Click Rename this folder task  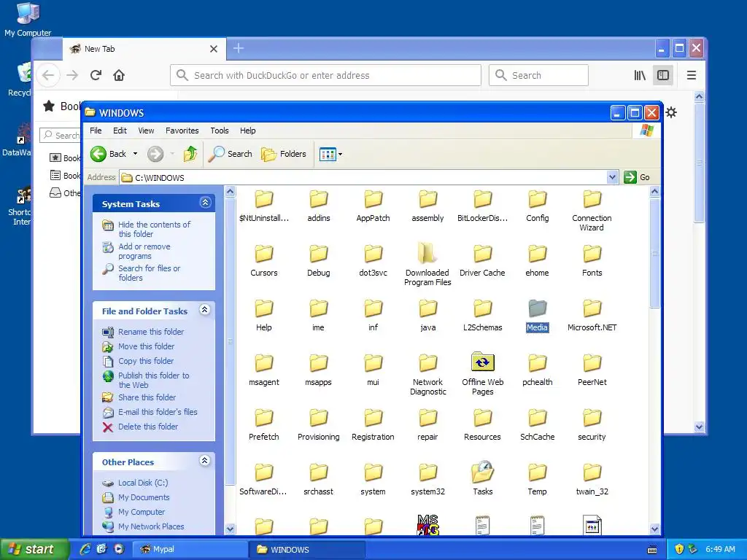[150, 332]
